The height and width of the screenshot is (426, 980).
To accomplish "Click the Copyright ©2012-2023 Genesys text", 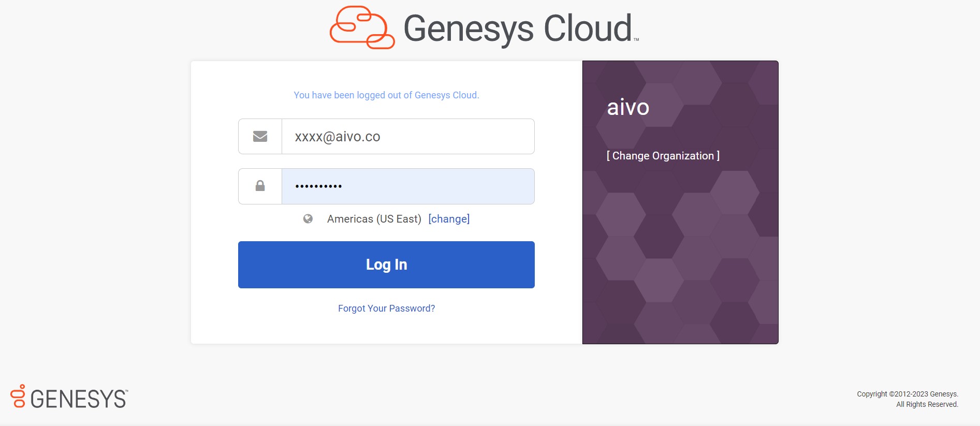I will (907, 394).
